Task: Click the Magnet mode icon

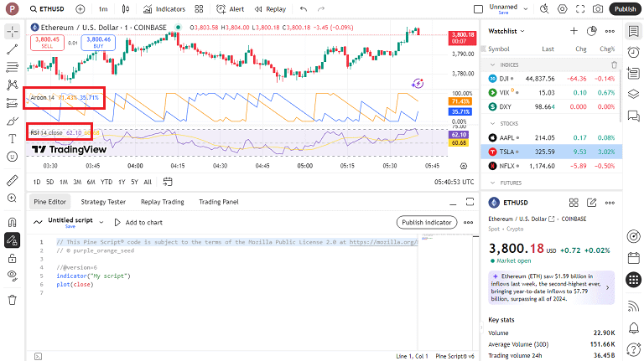Action: (12, 222)
